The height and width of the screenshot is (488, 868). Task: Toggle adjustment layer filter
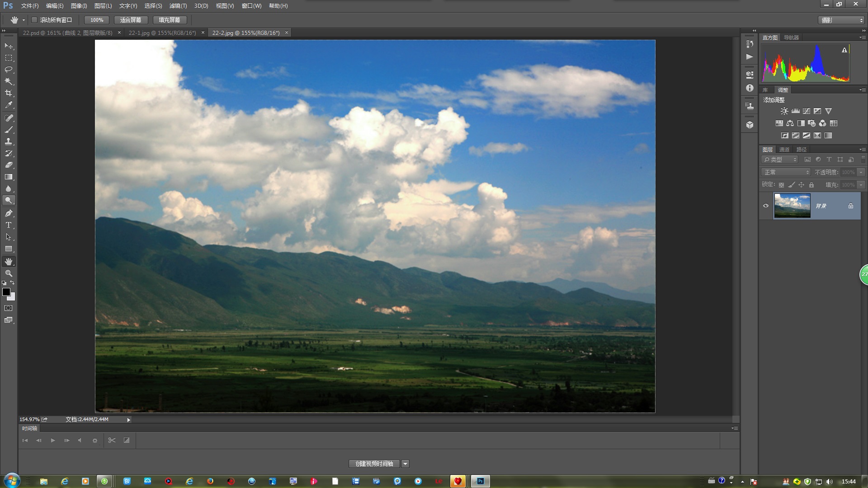818,160
